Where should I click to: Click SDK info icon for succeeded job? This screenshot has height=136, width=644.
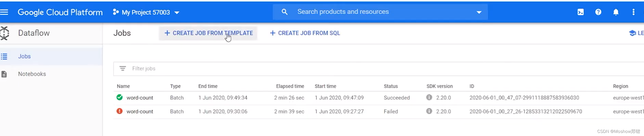click(429, 98)
